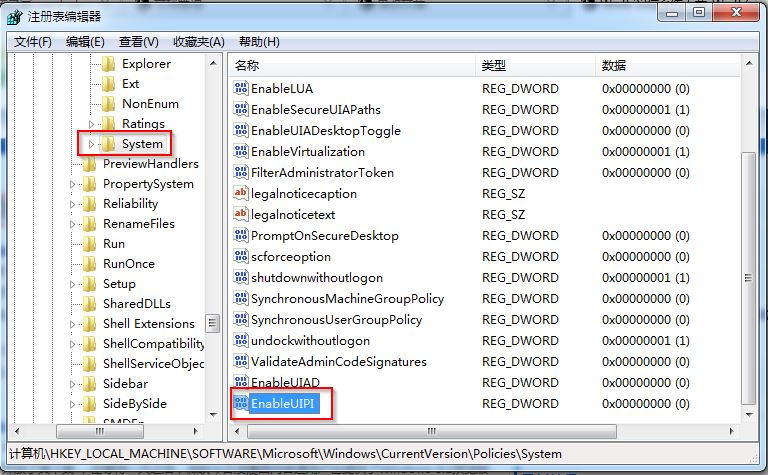This screenshot has width=768, height=475.
Task: Click the EnableLUA DWORD value icon
Action: click(240, 88)
